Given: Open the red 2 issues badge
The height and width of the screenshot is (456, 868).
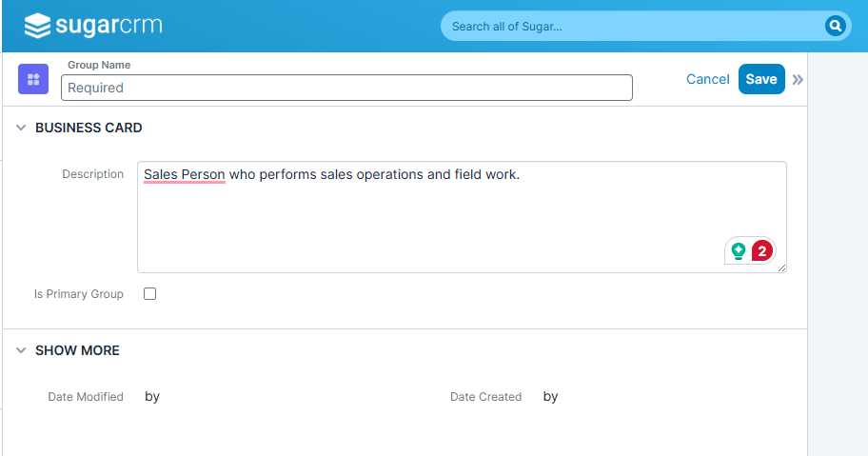Looking at the screenshot, I should [x=761, y=251].
